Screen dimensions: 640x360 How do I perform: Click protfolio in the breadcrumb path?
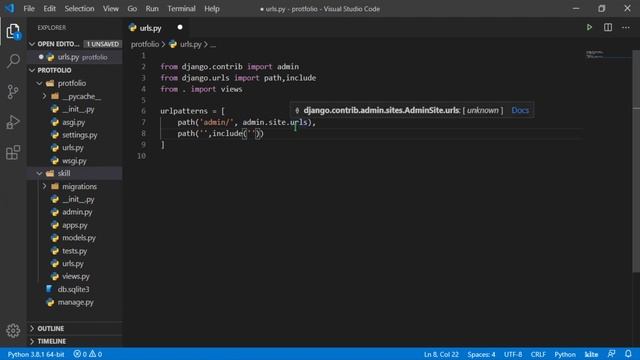click(x=144, y=44)
